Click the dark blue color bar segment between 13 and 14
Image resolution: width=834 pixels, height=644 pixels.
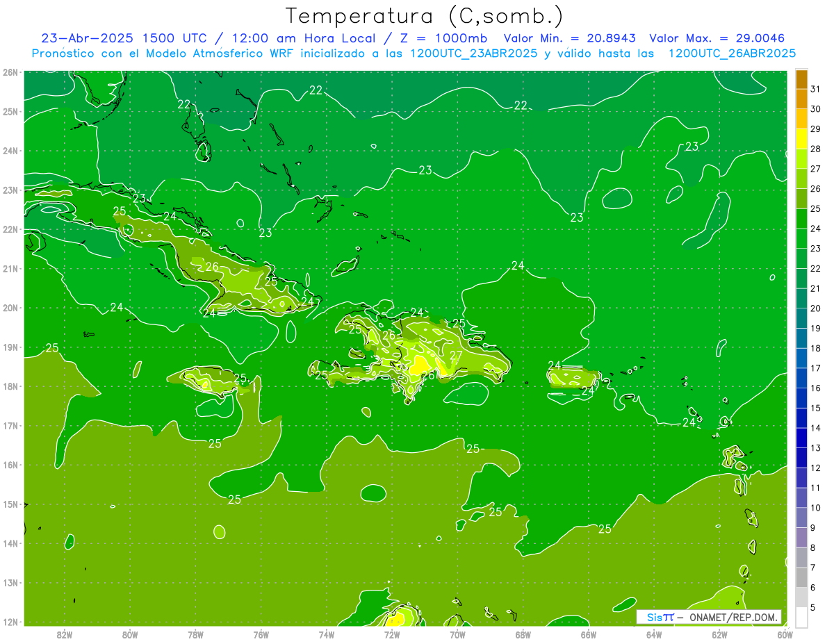[x=801, y=438]
